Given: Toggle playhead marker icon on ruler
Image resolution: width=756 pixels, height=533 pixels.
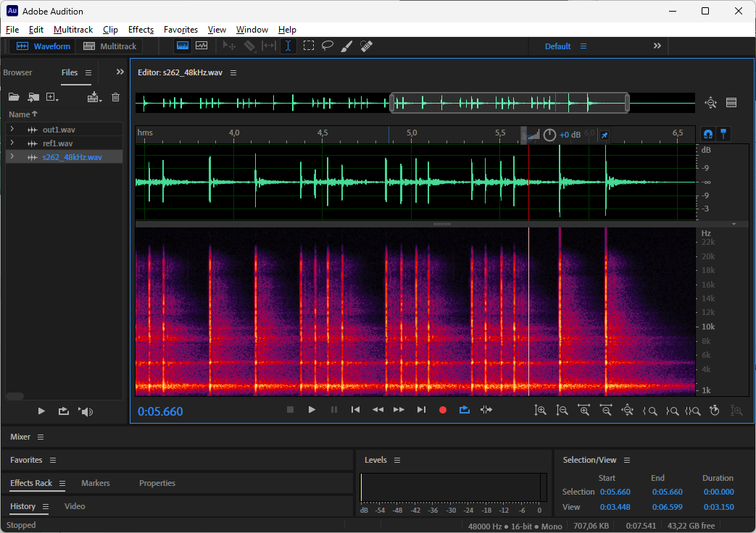Looking at the screenshot, I should [723, 134].
